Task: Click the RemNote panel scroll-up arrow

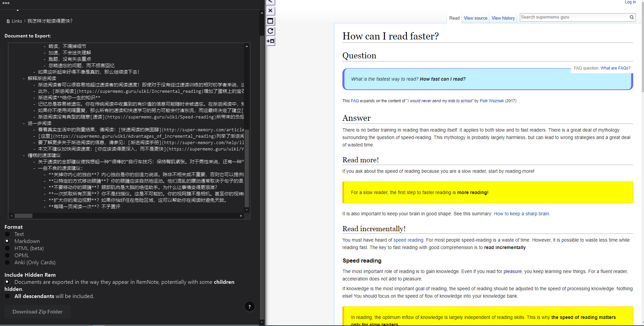Action: point(262,13)
